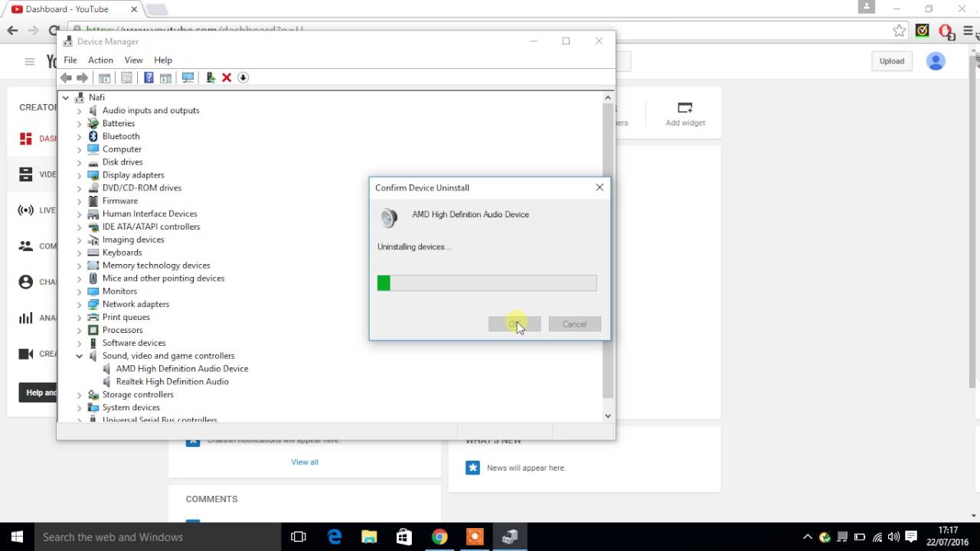
Task: Toggle the Show/Hide Action Pane toolbar icon
Action: coord(165,77)
